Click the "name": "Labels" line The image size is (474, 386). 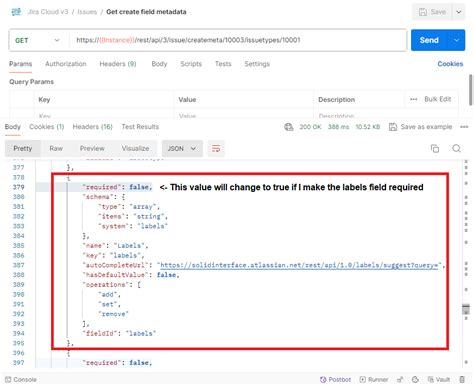pyautogui.click(x=115, y=245)
